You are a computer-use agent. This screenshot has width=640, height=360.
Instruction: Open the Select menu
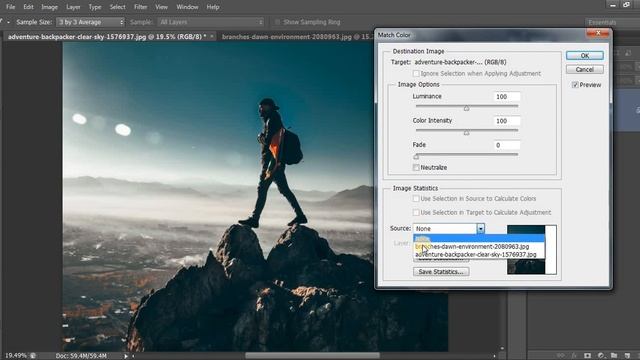(x=118, y=7)
